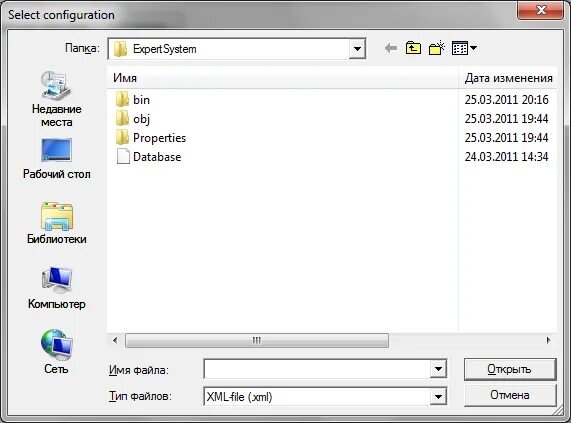Select the Database file icon
The image size is (571, 423).
[x=123, y=157]
